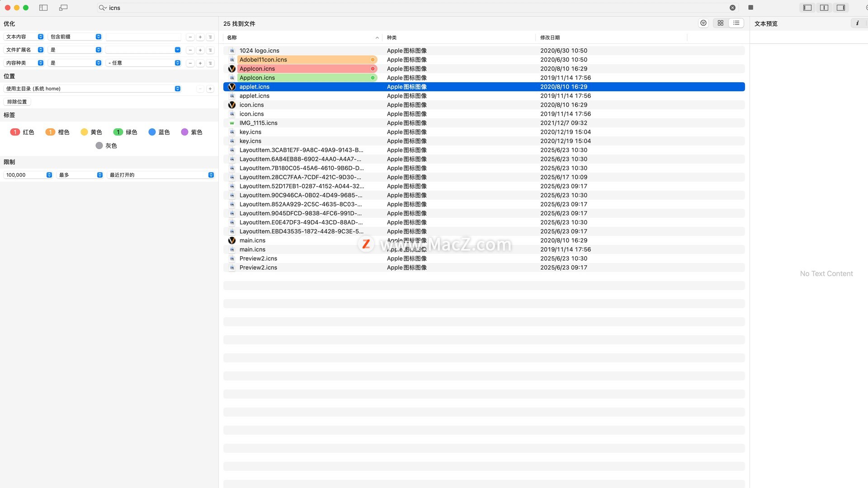The height and width of the screenshot is (488, 868).
Task: Select LayoutItem.28CC7FAA-7CDF file row
Action: [x=484, y=177]
